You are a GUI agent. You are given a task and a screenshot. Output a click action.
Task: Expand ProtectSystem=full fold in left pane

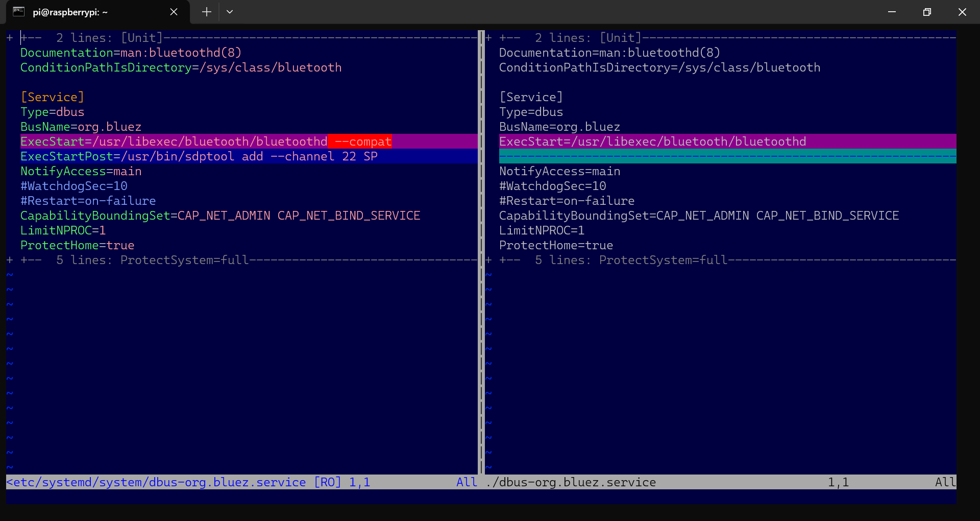pos(242,260)
